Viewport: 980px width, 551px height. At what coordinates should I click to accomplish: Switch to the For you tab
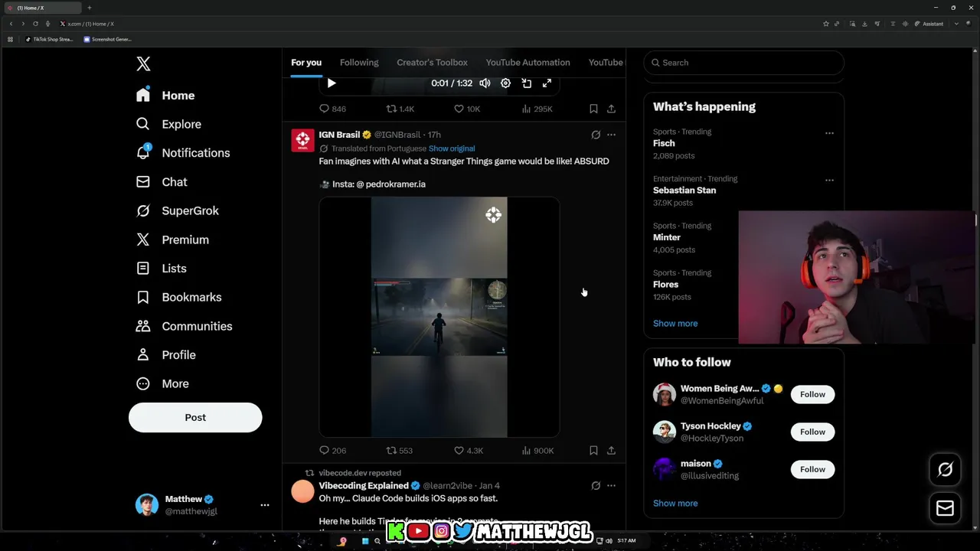306,63
